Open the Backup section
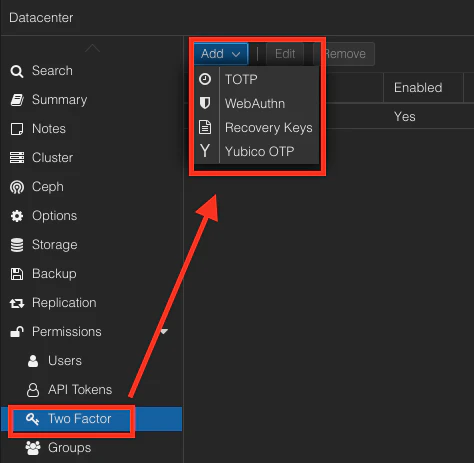Viewport: 474px width, 463px height. click(x=91, y=274)
